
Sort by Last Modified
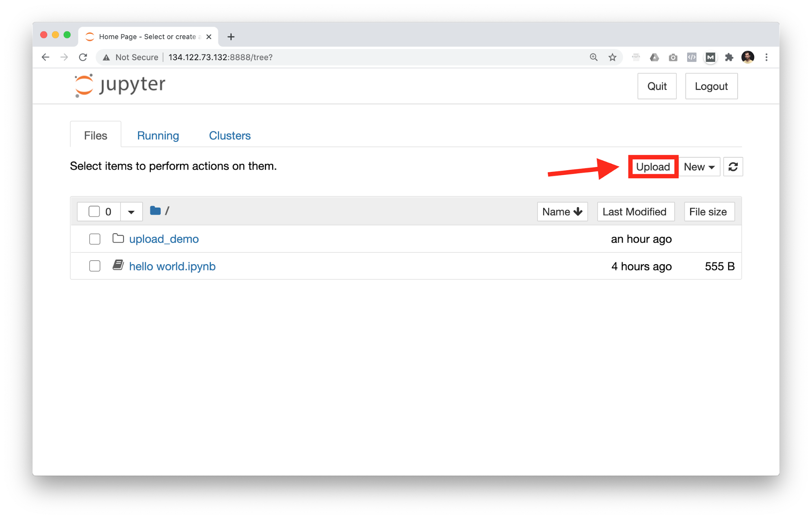(635, 212)
